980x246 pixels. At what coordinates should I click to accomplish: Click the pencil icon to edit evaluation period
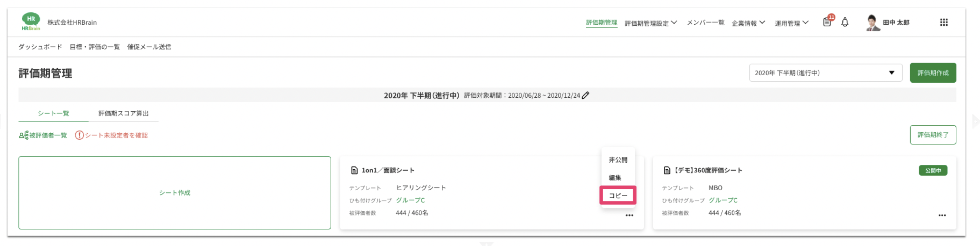586,95
